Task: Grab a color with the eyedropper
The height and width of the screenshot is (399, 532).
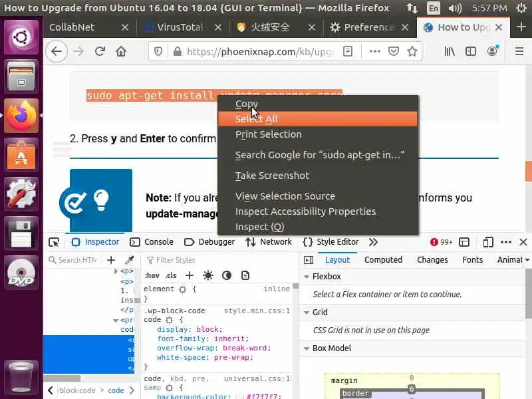Action: (130, 260)
